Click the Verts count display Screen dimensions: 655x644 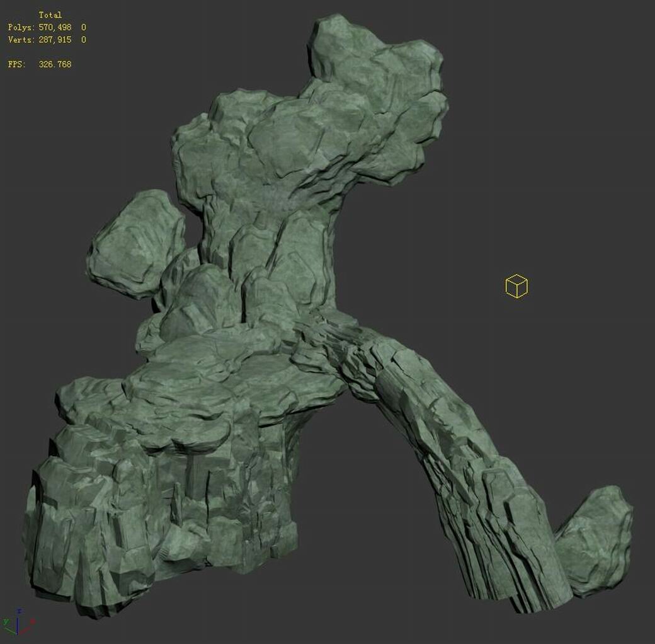(54, 39)
